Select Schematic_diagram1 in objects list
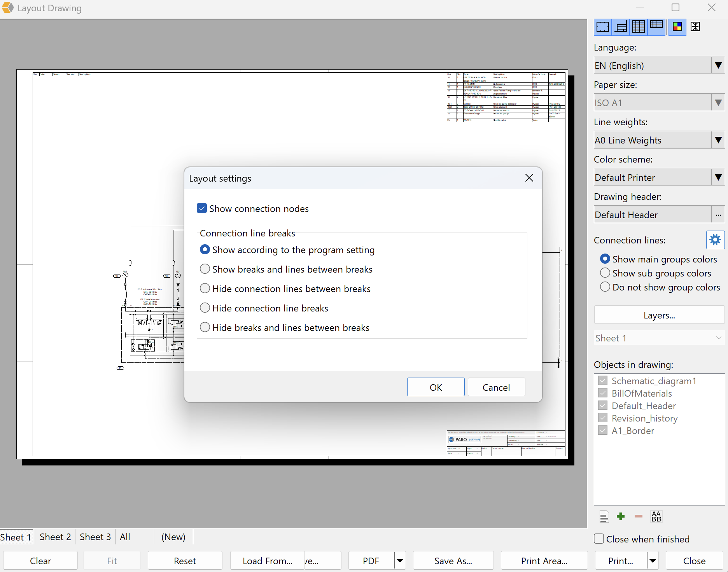This screenshot has height=572, width=728. click(x=654, y=381)
